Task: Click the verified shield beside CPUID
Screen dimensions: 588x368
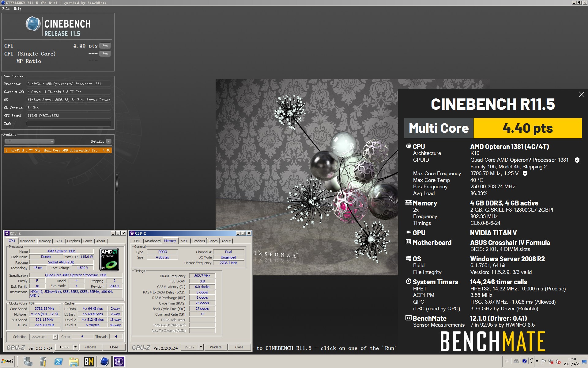Action: pos(577,160)
